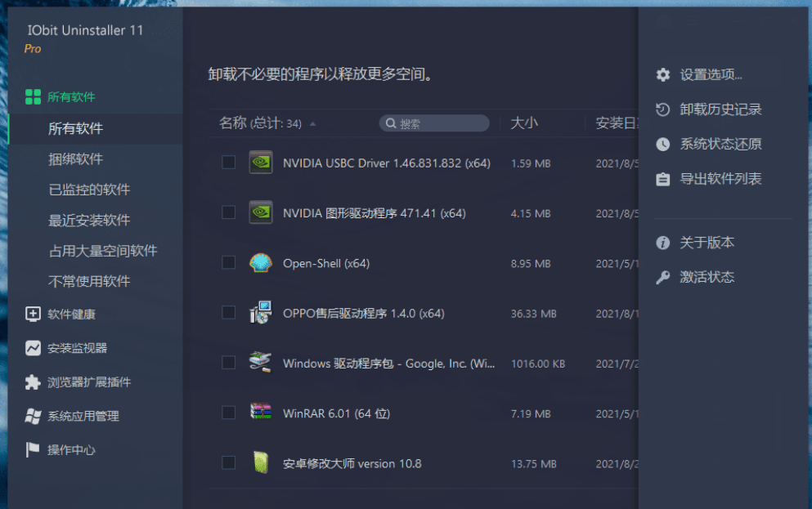
Task: Click the OPPO售后驱动程序 installer icon
Action: tap(261, 312)
